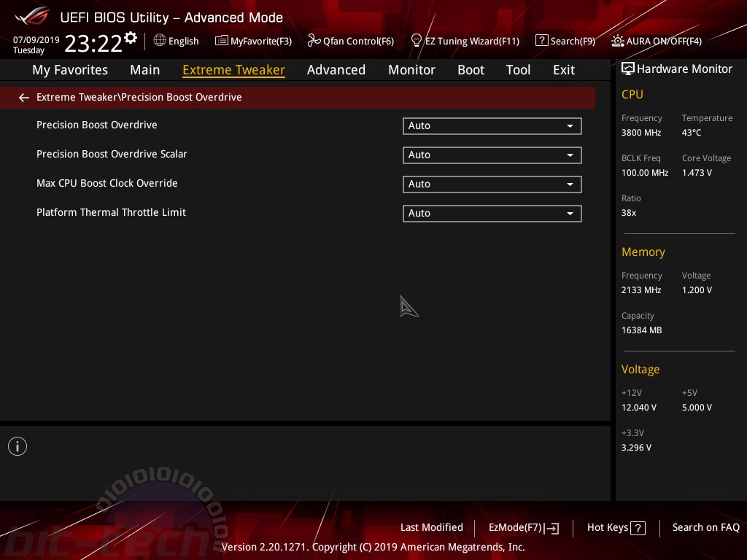Screen dimensions: 747x560
Task: Click the Hot Keys question mark icon
Action: [x=638, y=528]
